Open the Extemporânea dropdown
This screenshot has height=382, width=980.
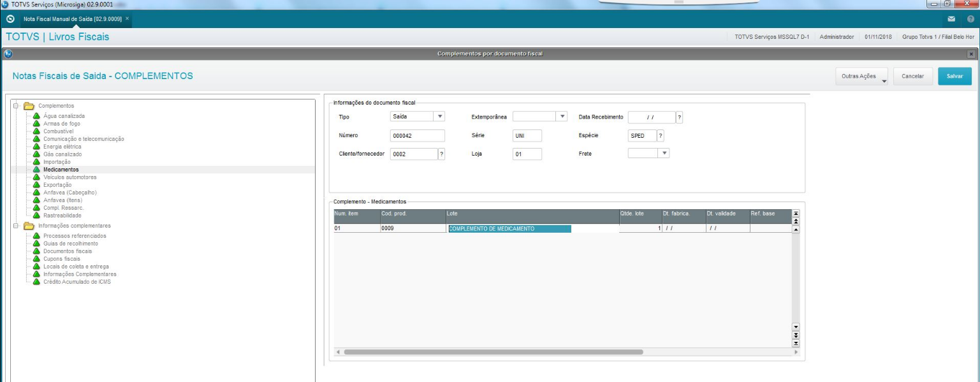coord(562,117)
